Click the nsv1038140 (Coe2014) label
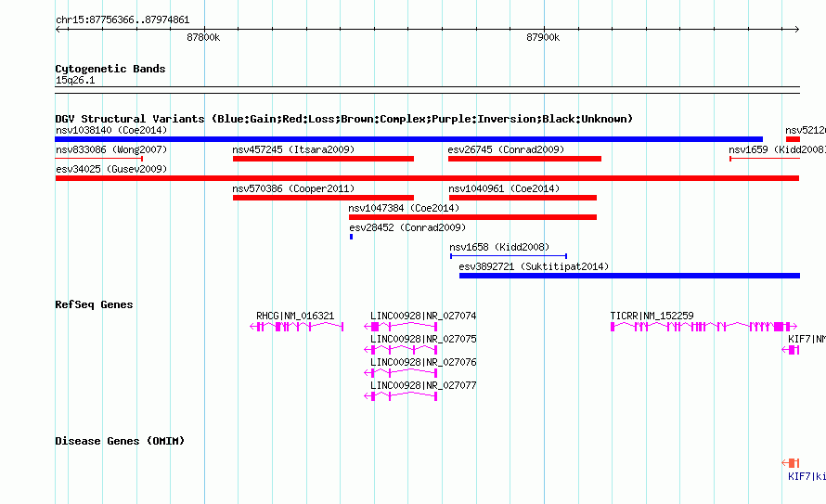Screen dimensions: 826x504 (111, 130)
